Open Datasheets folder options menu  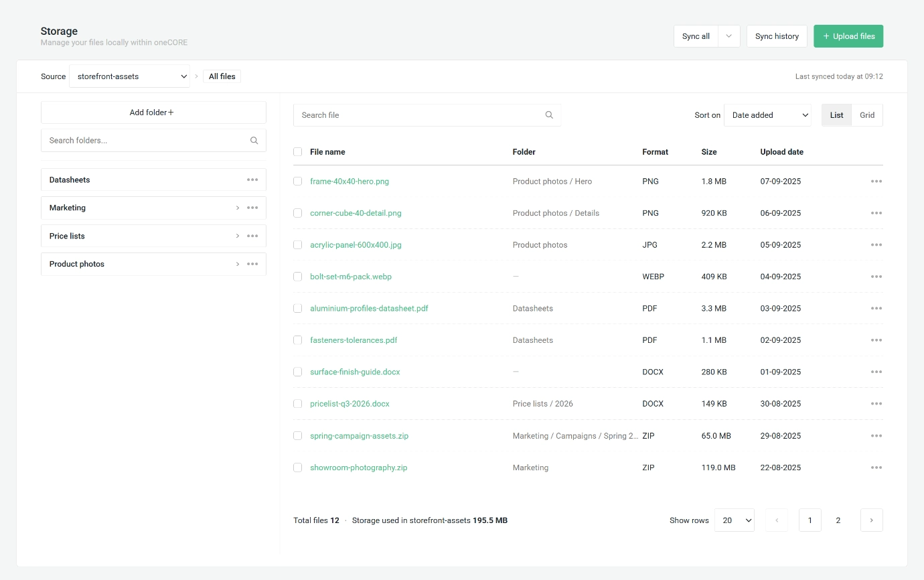(252, 179)
